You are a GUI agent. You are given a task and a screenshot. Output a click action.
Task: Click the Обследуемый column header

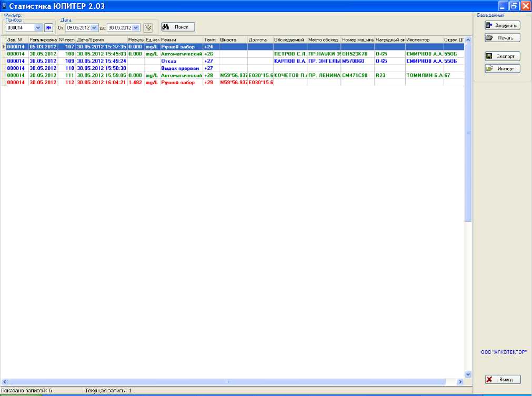click(x=290, y=39)
